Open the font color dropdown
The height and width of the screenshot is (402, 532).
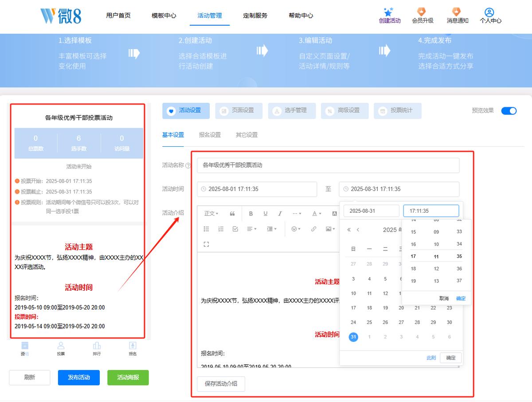click(317, 214)
